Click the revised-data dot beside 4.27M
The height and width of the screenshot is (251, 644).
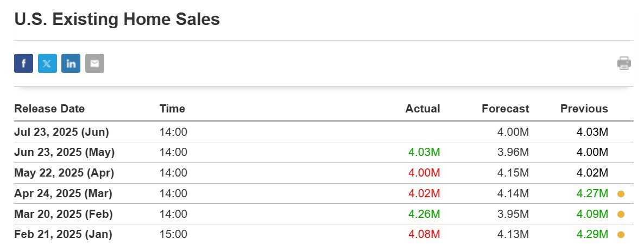point(621,194)
